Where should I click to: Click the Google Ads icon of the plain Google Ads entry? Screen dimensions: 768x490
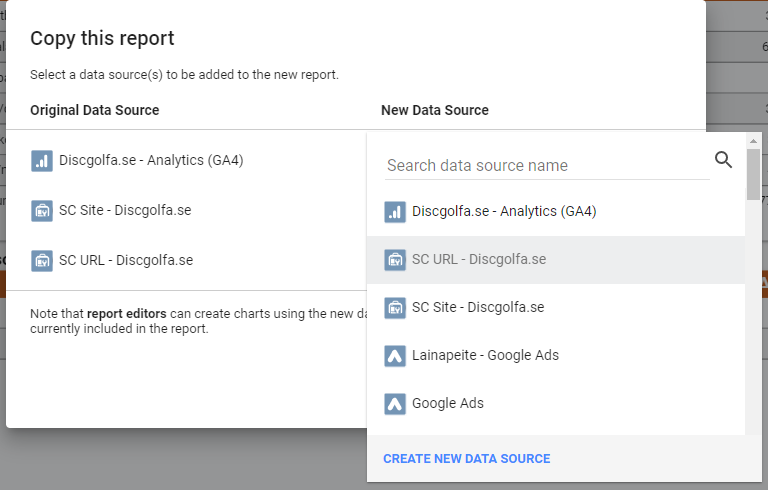tap(395, 404)
